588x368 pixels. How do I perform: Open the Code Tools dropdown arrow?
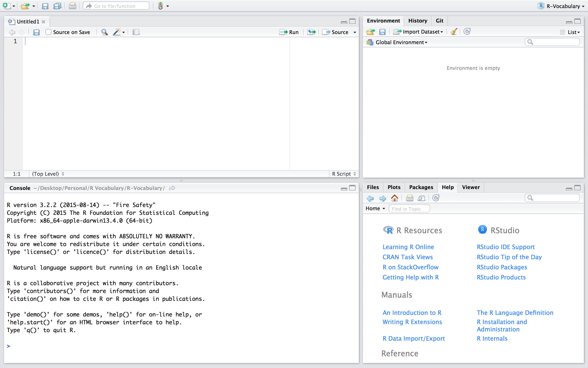coord(124,32)
